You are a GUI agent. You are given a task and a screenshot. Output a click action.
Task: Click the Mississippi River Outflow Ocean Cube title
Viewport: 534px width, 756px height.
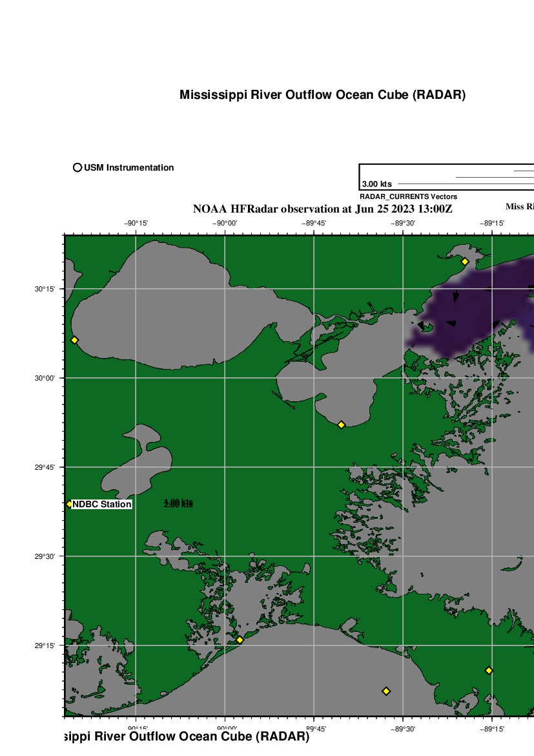pyautogui.click(x=322, y=95)
